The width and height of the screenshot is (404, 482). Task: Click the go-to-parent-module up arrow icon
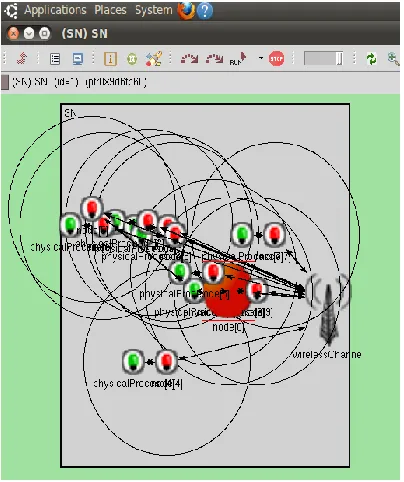pyautogui.click(x=22, y=59)
